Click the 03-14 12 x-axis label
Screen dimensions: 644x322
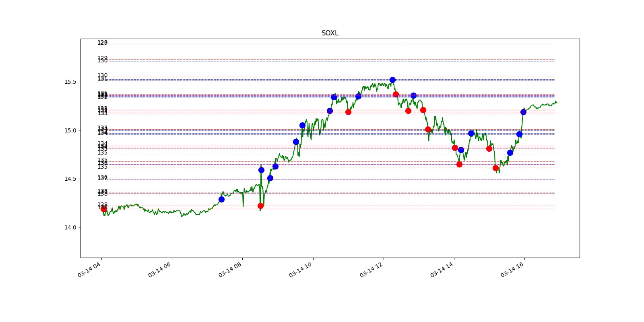(x=371, y=269)
